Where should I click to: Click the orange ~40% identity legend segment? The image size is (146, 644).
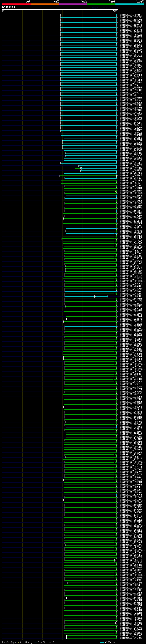pyautogui.click(x=45, y=4)
